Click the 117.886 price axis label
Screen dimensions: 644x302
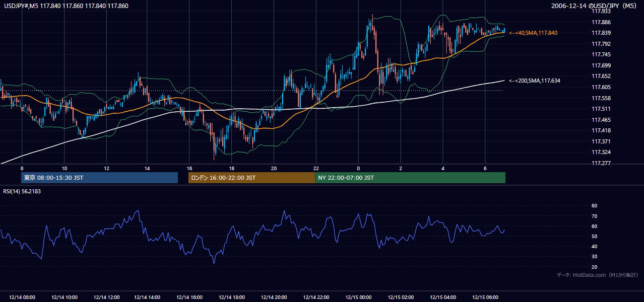point(601,22)
